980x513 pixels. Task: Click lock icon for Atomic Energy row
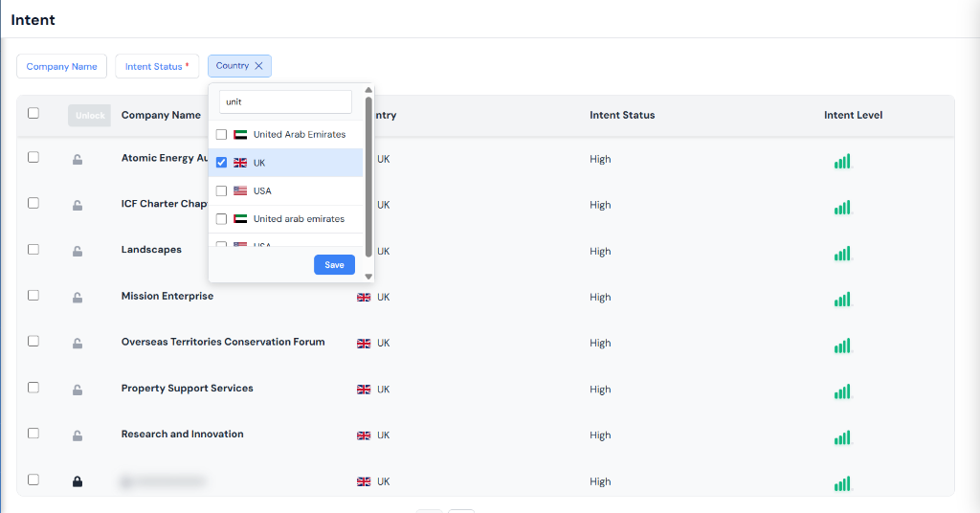pos(78,159)
